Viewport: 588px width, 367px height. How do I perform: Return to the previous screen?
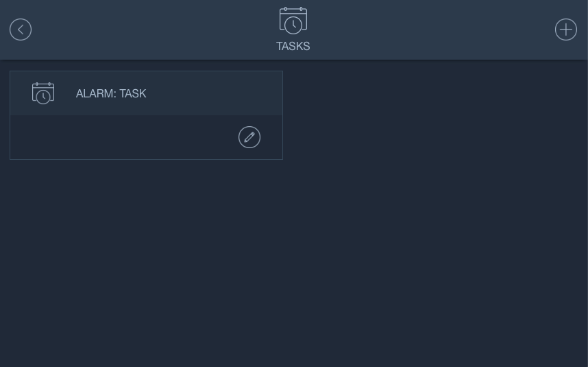coord(21,29)
